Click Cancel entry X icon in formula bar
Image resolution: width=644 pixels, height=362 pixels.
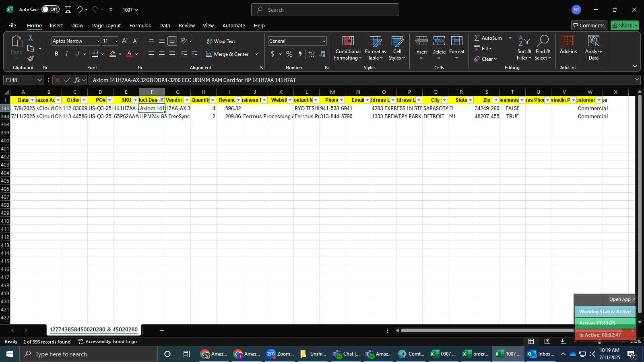point(57,80)
